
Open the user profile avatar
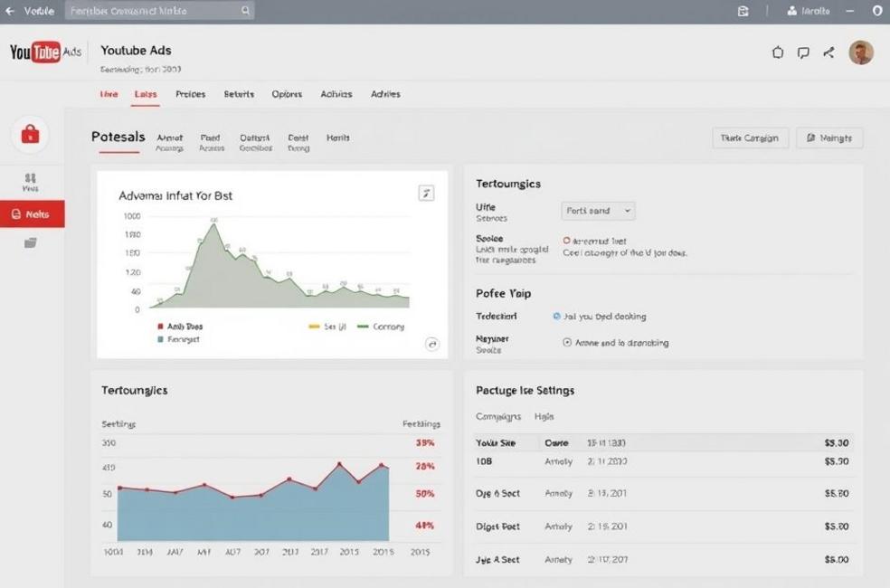click(x=860, y=52)
